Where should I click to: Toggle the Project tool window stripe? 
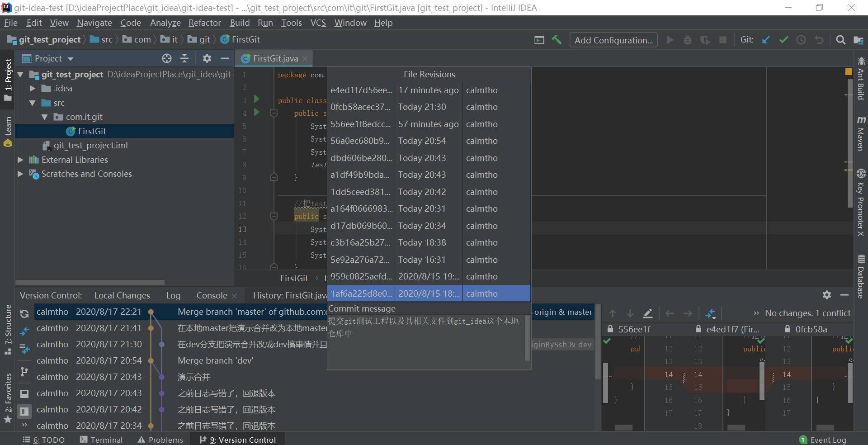coord(8,80)
